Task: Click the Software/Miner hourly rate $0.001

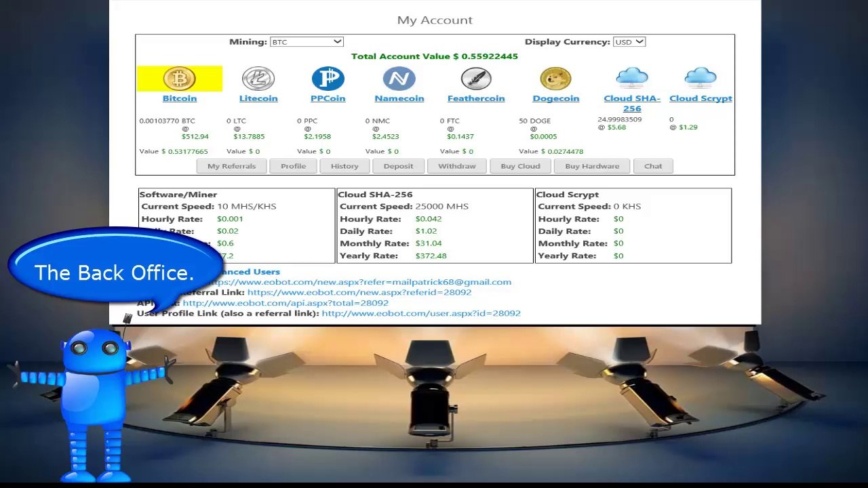Action: 230,219
